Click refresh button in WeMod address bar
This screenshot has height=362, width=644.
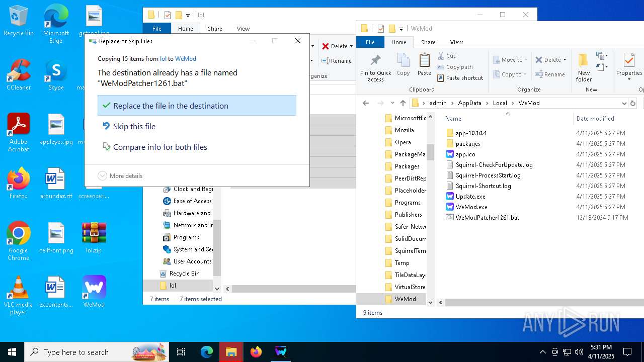point(633,103)
